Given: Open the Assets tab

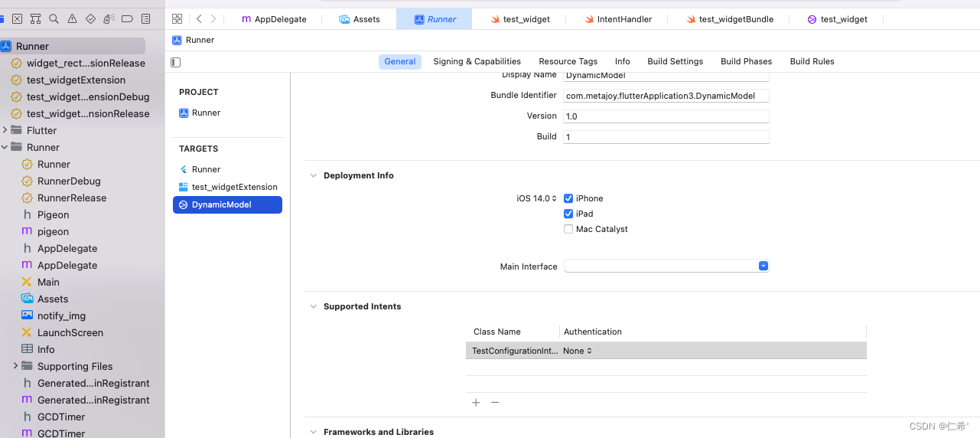Looking at the screenshot, I should tap(360, 19).
